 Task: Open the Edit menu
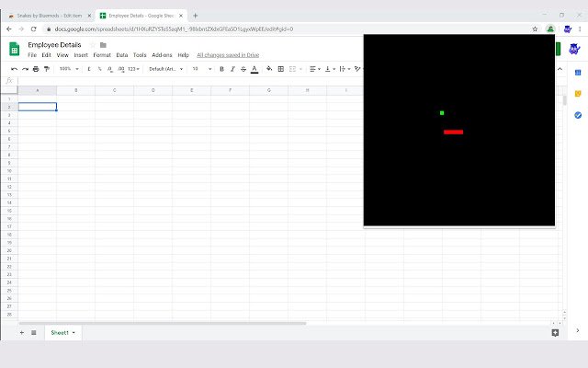click(47, 55)
